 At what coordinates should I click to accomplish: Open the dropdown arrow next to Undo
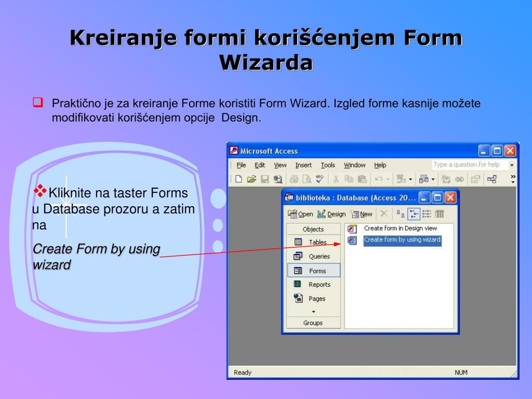click(388, 179)
